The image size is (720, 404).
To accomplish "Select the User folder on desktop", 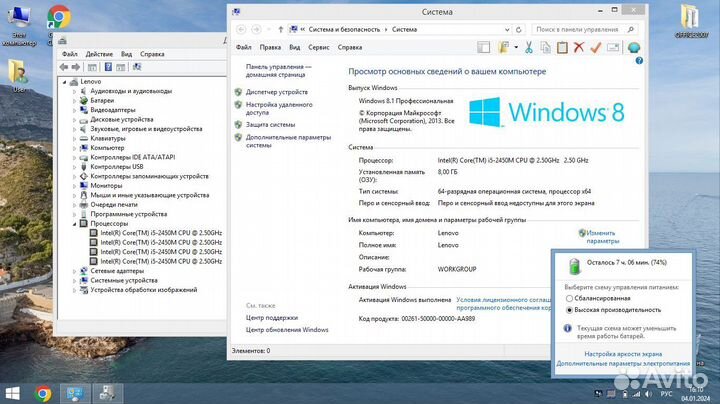I will (x=18, y=76).
